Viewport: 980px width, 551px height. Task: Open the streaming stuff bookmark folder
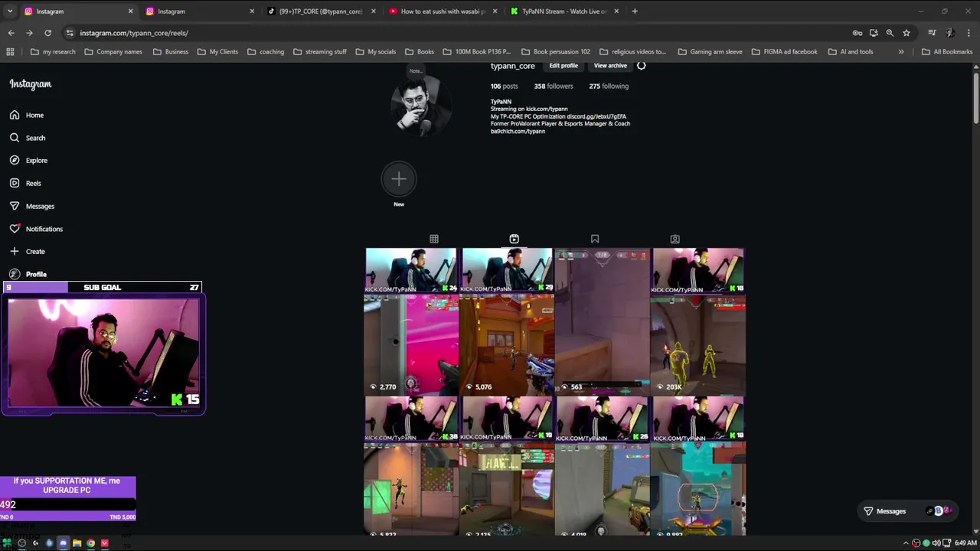click(x=320, y=52)
